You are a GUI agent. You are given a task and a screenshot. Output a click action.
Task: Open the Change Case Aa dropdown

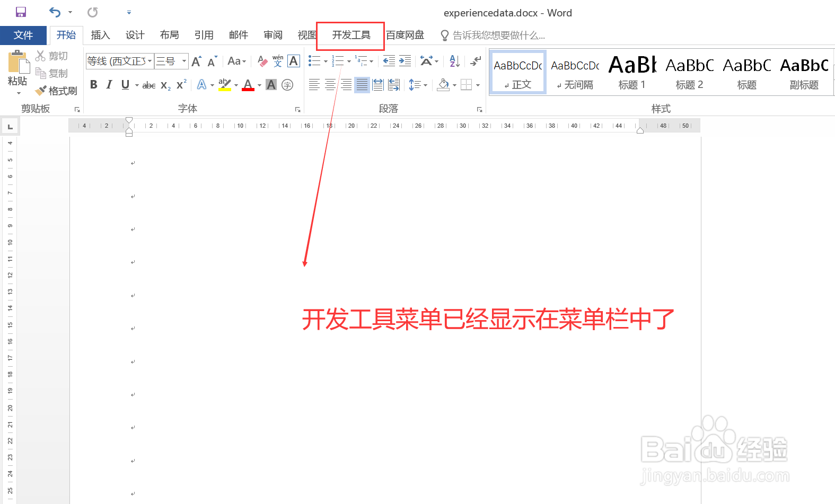236,61
